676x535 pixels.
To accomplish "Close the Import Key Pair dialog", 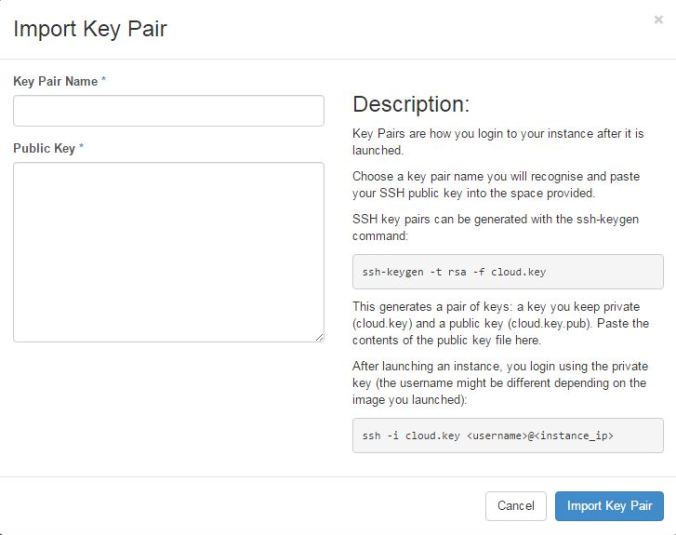I will (658, 20).
